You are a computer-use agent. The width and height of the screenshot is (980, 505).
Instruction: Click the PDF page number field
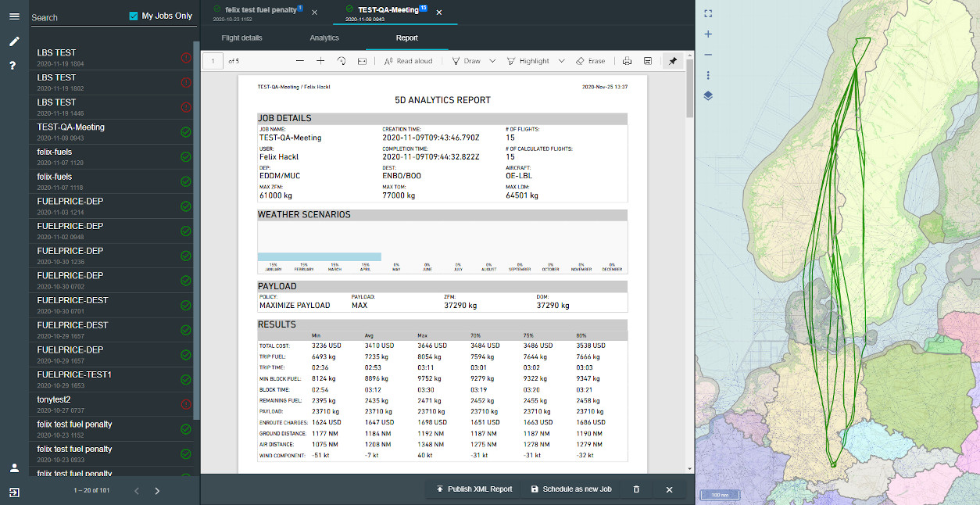(213, 61)
